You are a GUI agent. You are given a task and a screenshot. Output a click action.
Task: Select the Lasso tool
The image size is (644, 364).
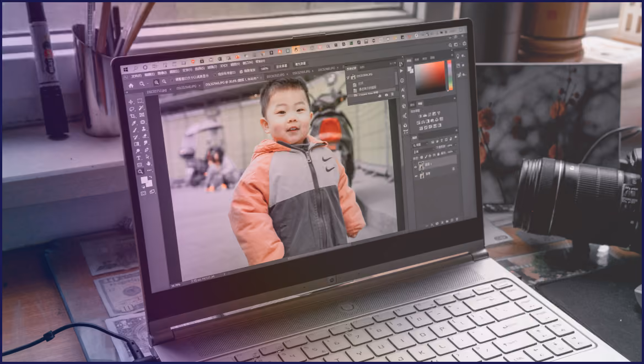(x=132, y=109)
